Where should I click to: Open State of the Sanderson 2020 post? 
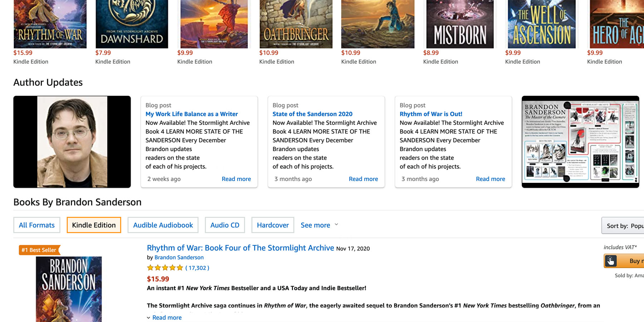click(312, 114)
